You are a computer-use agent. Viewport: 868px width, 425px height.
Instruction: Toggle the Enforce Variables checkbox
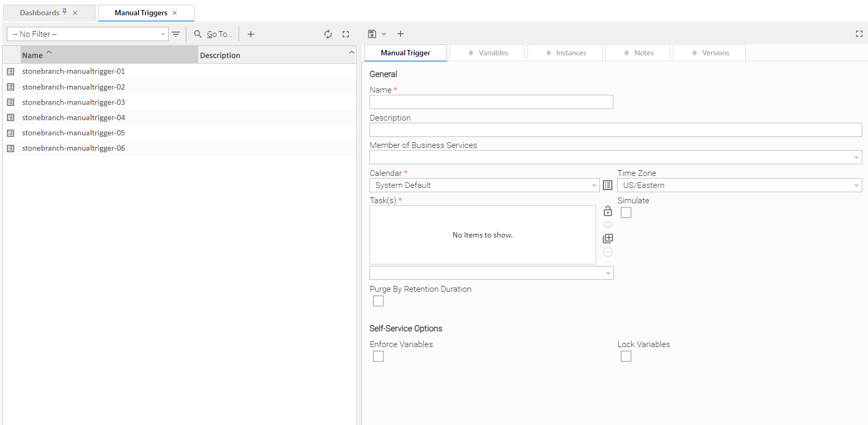[378, 357]
